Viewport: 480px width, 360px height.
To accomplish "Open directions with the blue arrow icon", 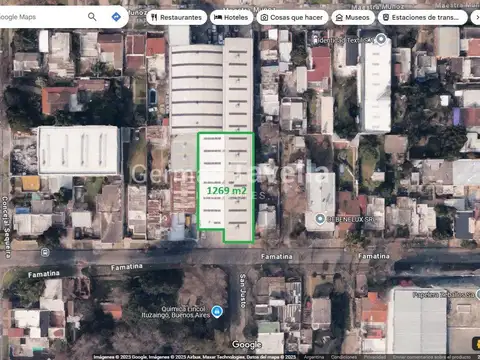I will click(x=116, y=17).
